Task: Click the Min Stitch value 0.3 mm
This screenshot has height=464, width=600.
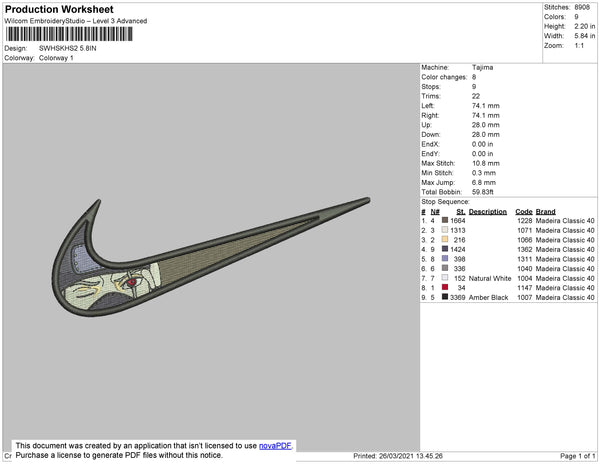Action: tap(484, 173)
